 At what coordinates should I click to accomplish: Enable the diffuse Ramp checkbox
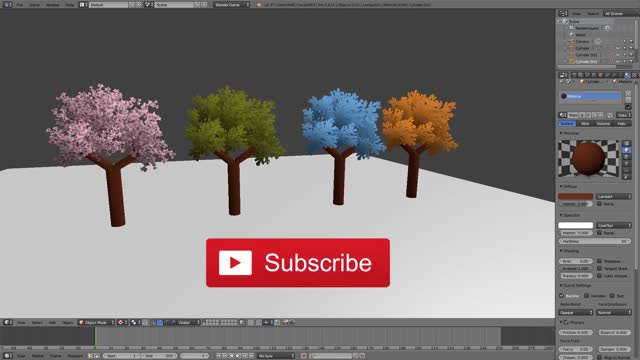click(x=599, y=204)
